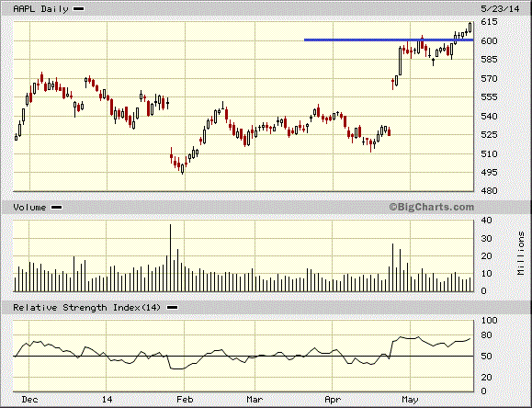Click the last candlestick near 615
532x408 pixels.
[x=470, y=28]
